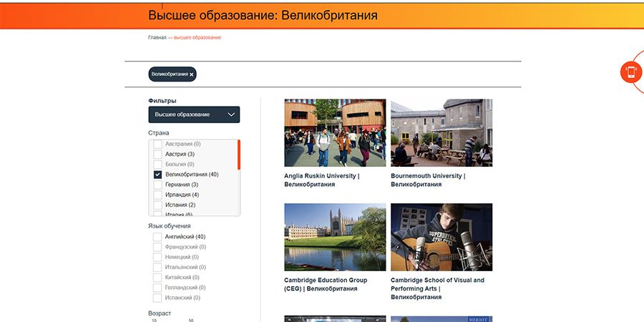Viewport: 644px width, 322px height.
Task: Check the Австрия country checkbox
Action: point(158,154)
